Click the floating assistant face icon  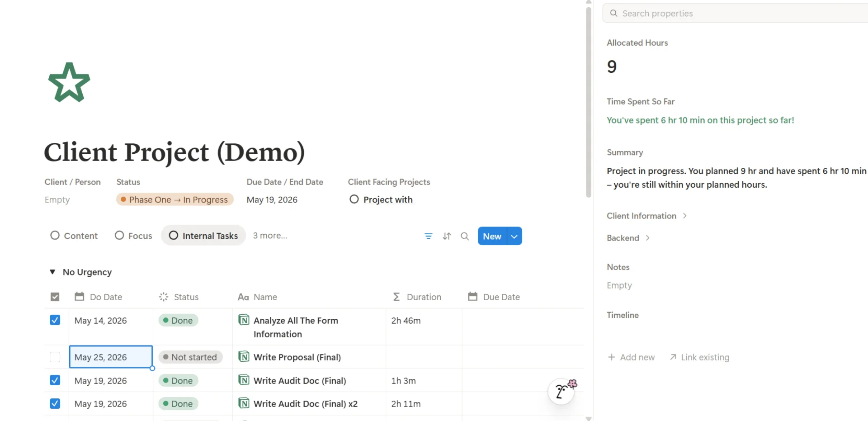[561, 392]
